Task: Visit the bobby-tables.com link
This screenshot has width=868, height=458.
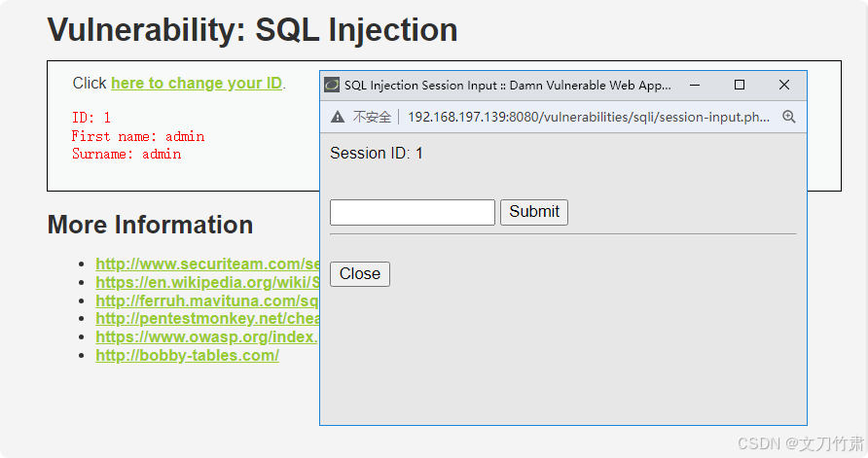Action: coord(187,356)
